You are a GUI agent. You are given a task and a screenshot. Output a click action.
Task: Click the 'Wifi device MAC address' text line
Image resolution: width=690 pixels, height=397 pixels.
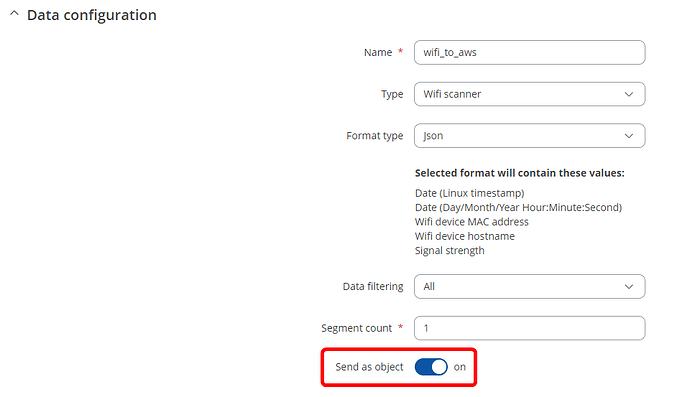471,222
